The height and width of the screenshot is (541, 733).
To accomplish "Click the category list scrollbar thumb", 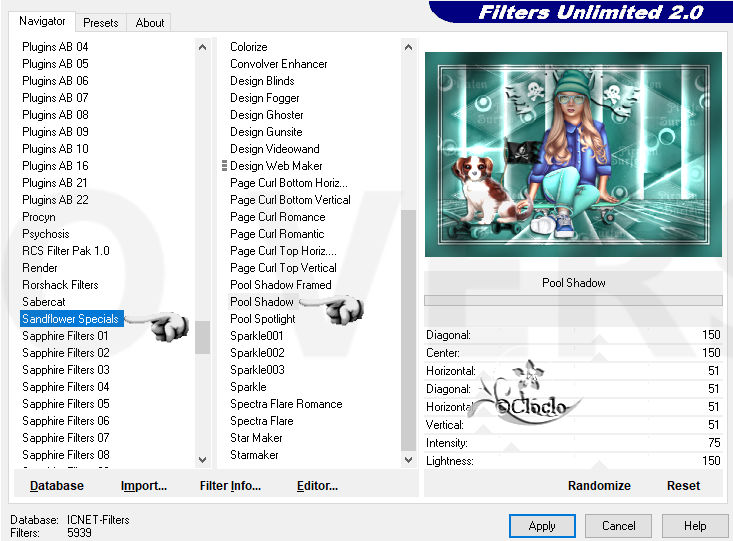I will 202,337.
